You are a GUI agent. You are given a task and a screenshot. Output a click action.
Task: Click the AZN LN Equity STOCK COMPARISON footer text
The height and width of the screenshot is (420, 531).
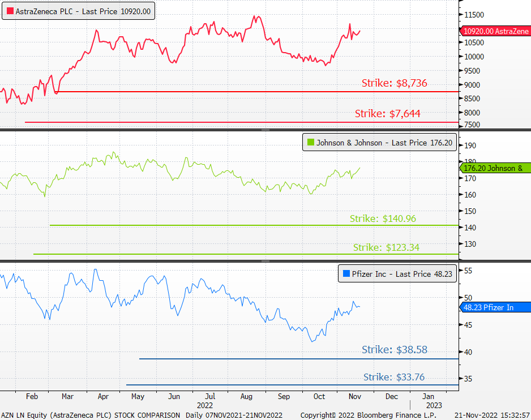91,415
